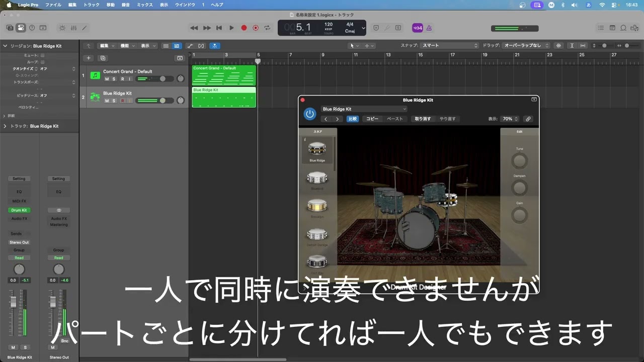644x362 pixels.
Task: Start playback with Play button
Action: click(231, 28)
